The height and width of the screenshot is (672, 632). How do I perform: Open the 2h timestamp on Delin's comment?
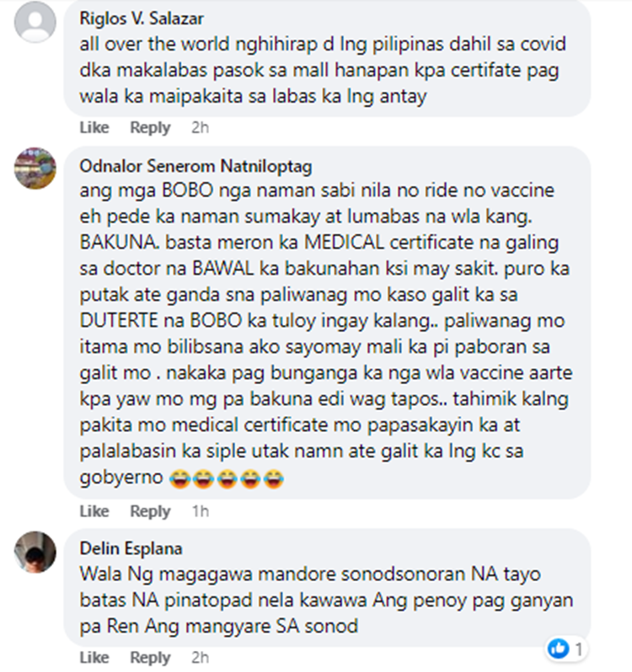coord(200,658)
